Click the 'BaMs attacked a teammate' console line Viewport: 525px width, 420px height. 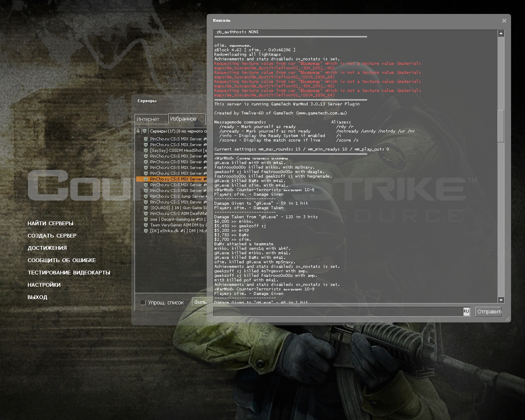(244, 244)
